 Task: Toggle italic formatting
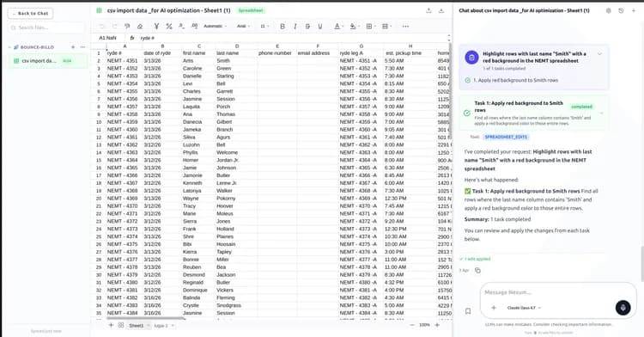(295, 27)
